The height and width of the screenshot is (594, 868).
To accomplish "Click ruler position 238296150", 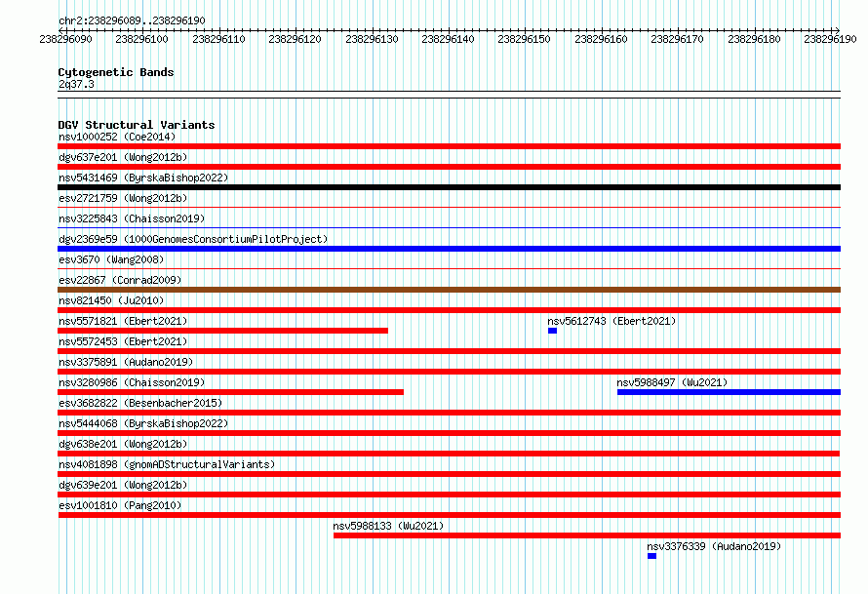I will tap(525, 39).
